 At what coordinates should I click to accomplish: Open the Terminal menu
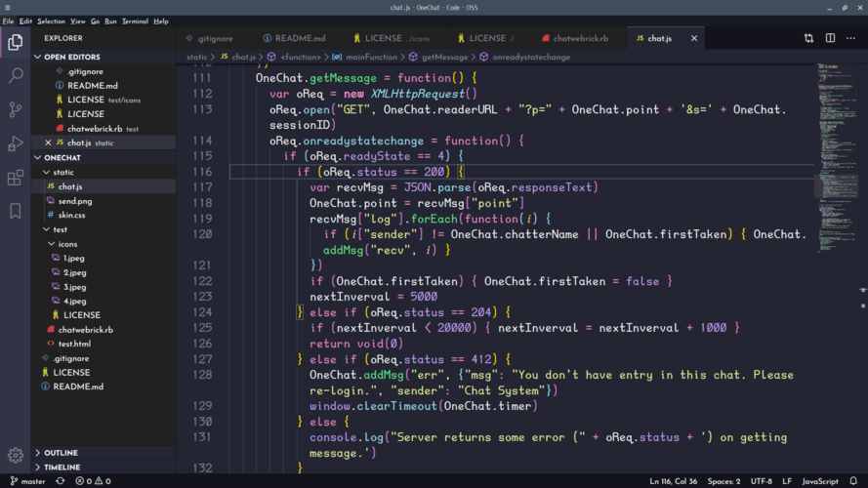[135, 21]
